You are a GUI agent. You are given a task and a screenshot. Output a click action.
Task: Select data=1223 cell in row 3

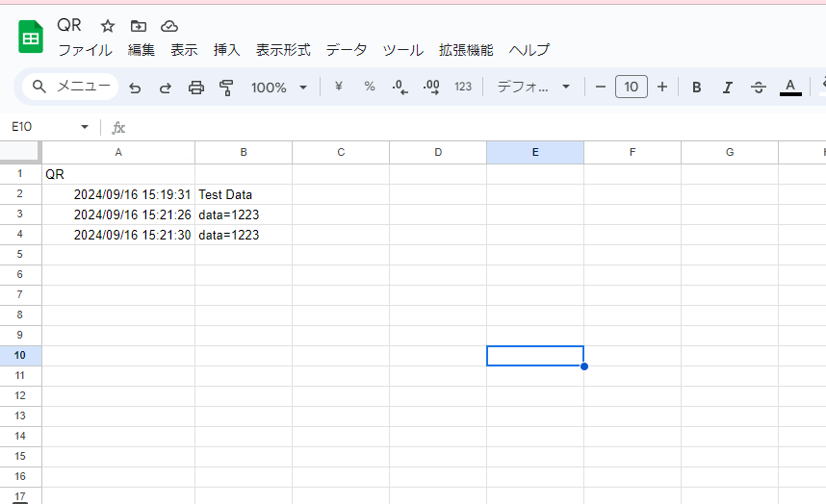tap(244, 214)
